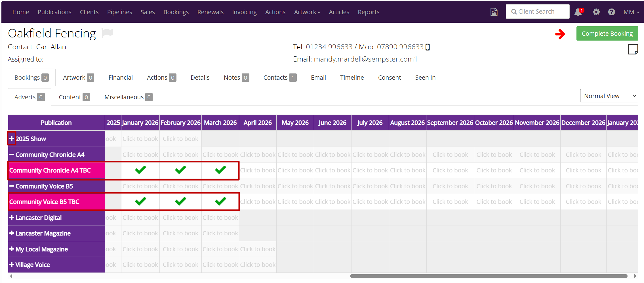Expand the Village Voice row
This screenshot has width=644, height=283.
coord(12,265)
